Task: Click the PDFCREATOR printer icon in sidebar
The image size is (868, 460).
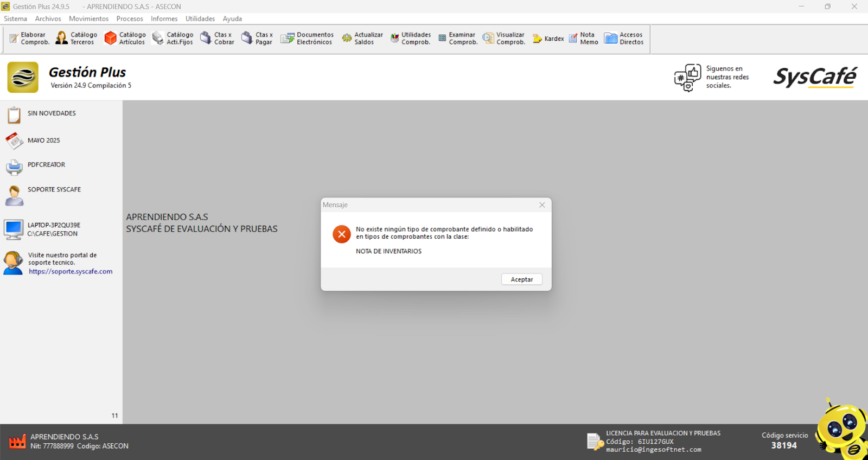Action: (x=14, y=167)
